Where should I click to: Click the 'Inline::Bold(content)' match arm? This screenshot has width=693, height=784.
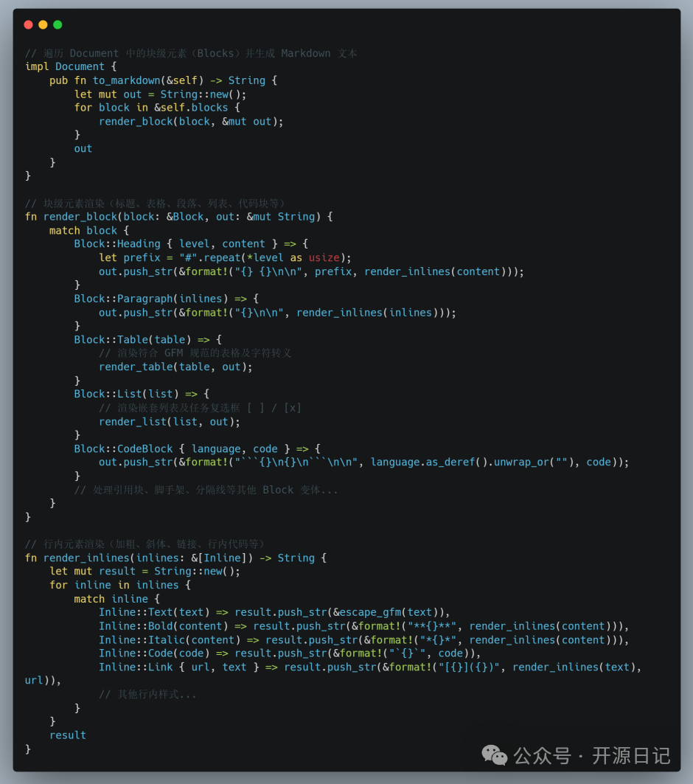coord(363,626)
